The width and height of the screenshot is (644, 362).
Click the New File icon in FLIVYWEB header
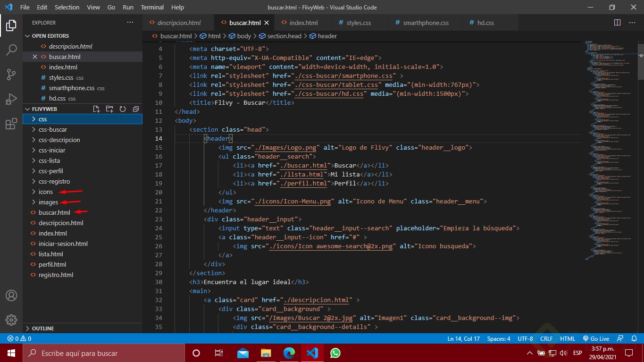(x=97, y=109)
